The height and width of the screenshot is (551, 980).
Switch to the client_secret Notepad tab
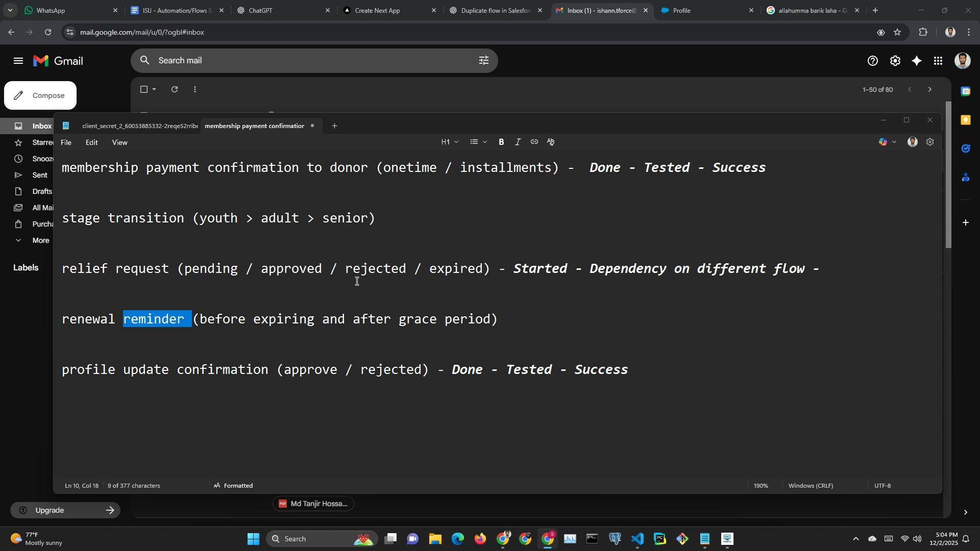coord(139,126)
